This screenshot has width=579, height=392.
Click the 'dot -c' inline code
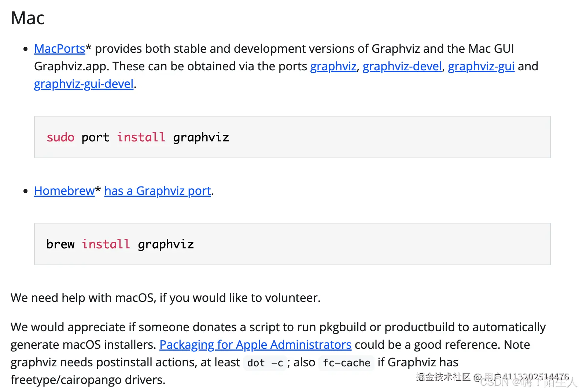[265, 363]
